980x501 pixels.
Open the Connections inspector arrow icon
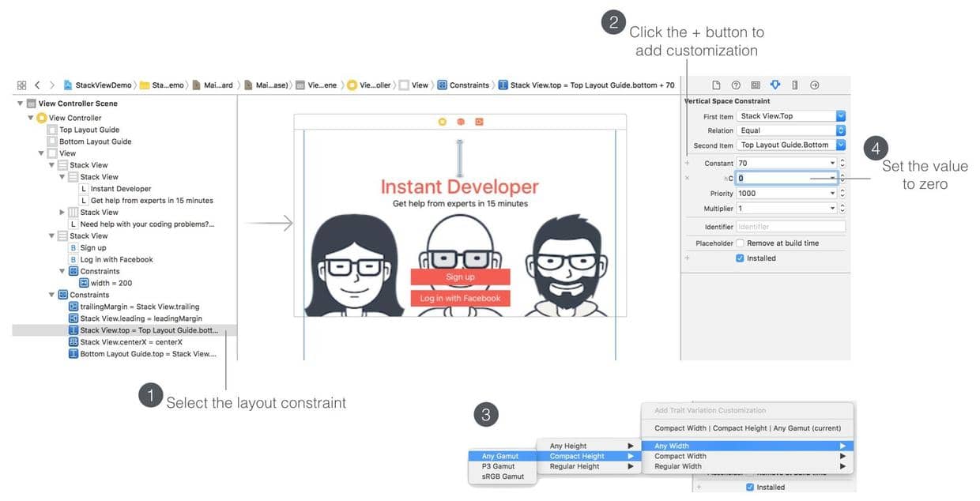(815, 85)
